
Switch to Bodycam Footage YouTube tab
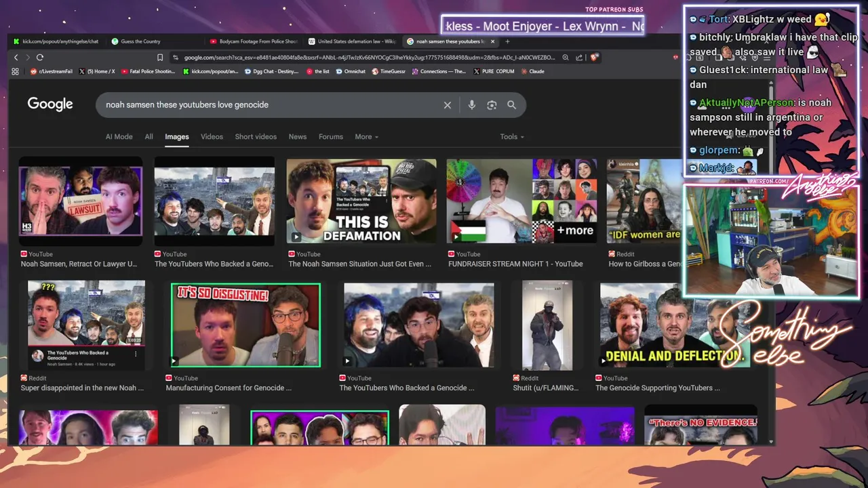(x=254, y=41)
